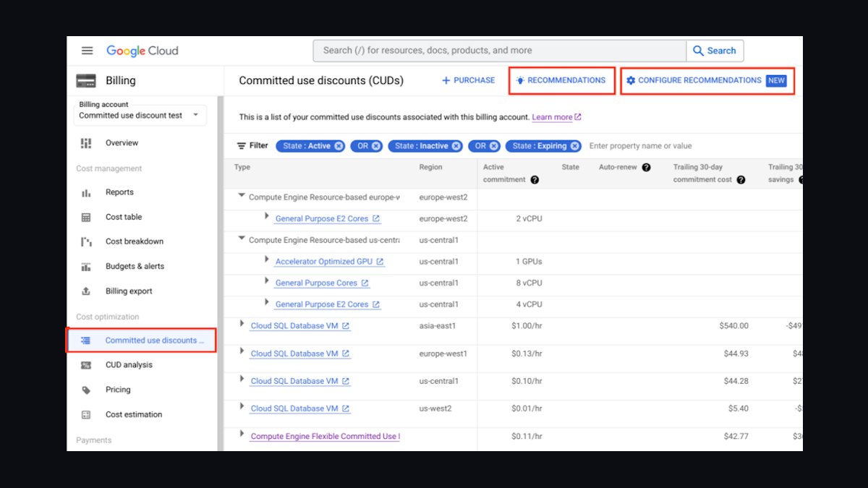Image resolution: width=868 pixels, height=488 pixels.
Task: Expand Cloud SQL Database VM asia-east1 row
Action: tap(242, 324)
